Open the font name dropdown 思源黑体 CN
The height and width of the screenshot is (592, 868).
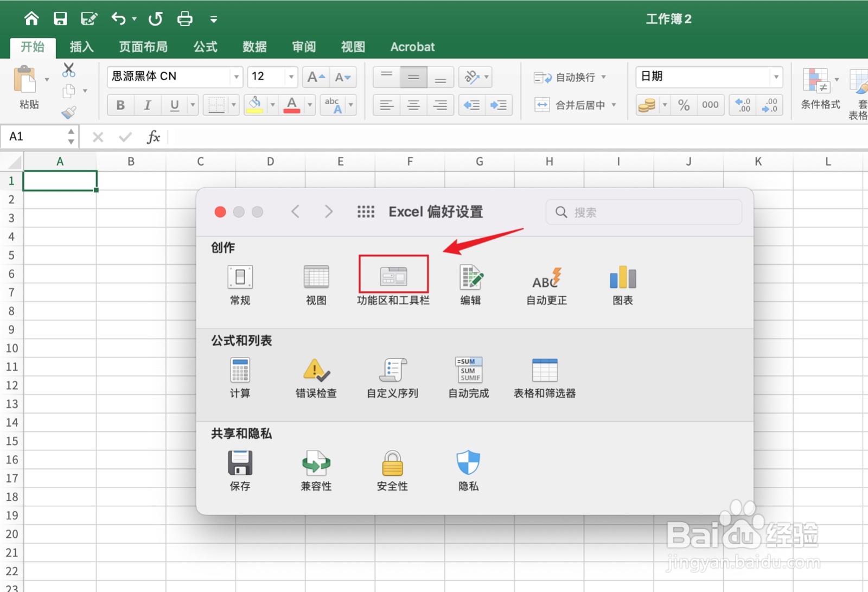(x=236, y=77)
